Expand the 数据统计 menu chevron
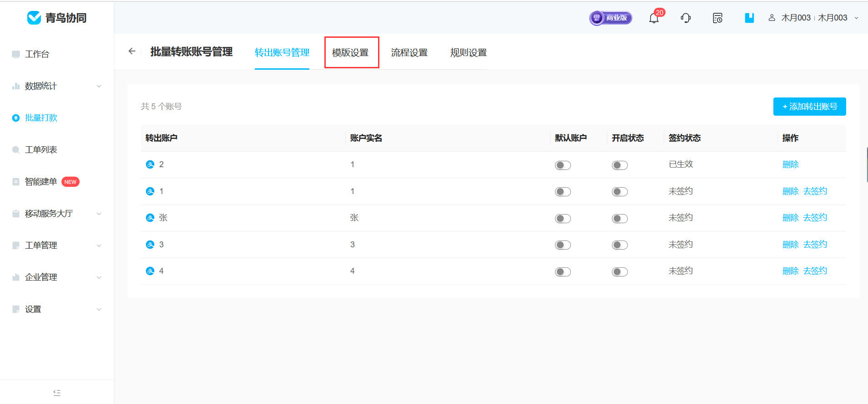This screenshot has width=868, height=404. 99,86
